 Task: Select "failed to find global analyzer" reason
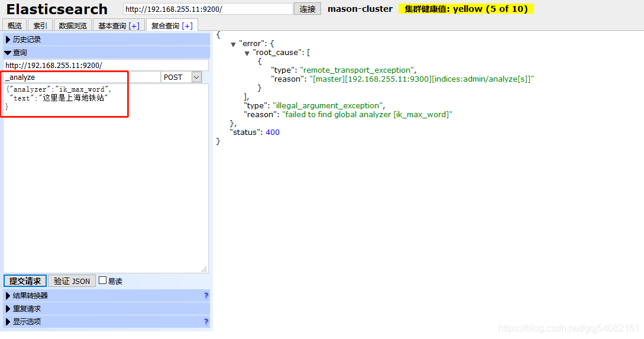(x=367, y=115)
